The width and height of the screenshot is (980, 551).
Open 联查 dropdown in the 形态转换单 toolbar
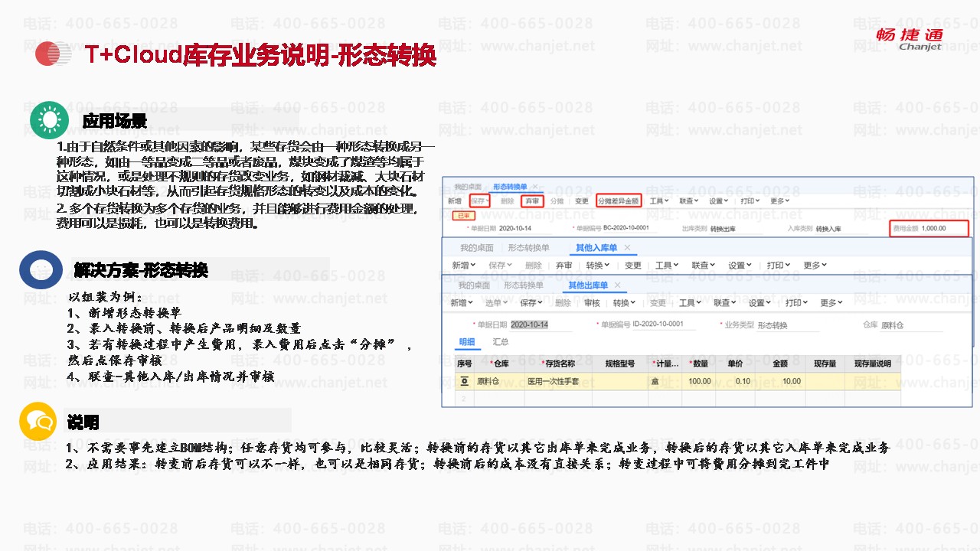coord(688,201)
